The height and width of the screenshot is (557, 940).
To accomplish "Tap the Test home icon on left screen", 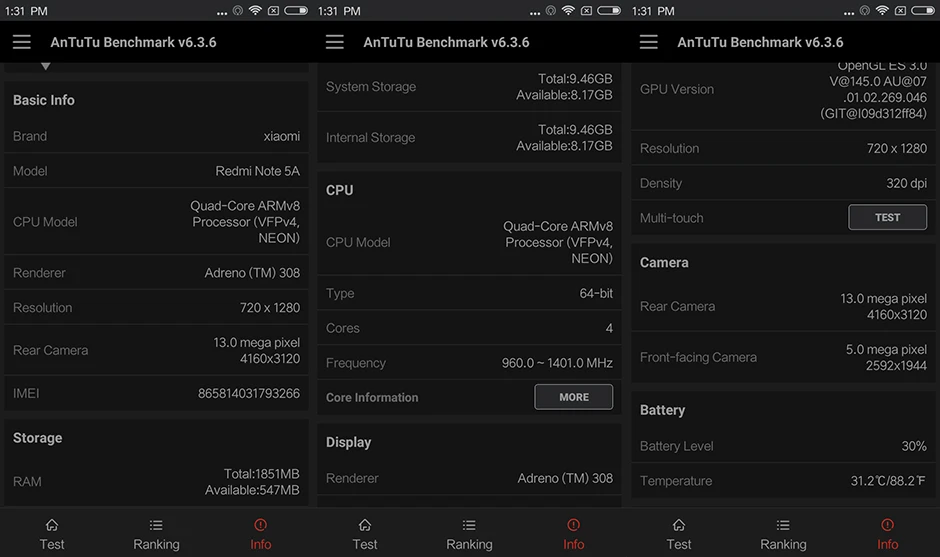I will click(52, 525).
